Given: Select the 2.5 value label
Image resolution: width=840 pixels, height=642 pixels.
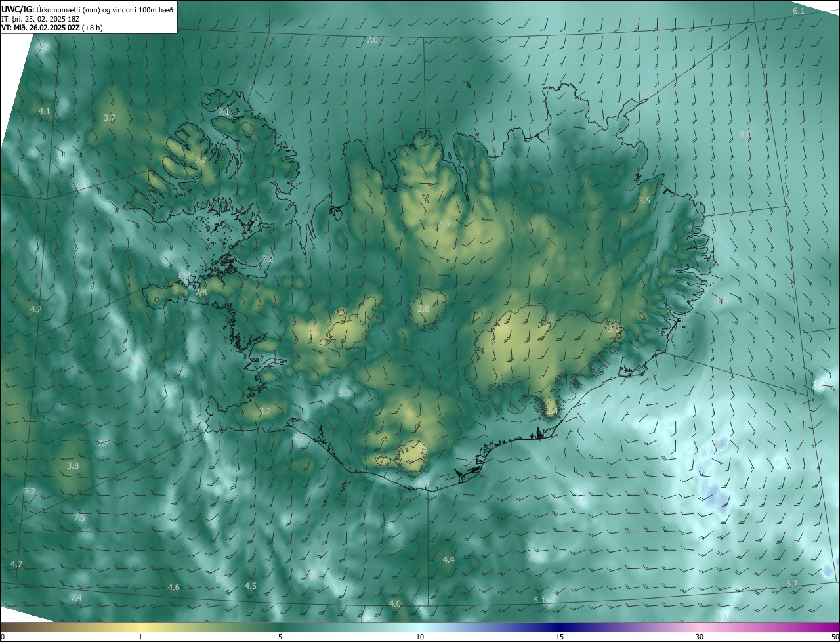Looking at the screenshot, I should (444, 224).
